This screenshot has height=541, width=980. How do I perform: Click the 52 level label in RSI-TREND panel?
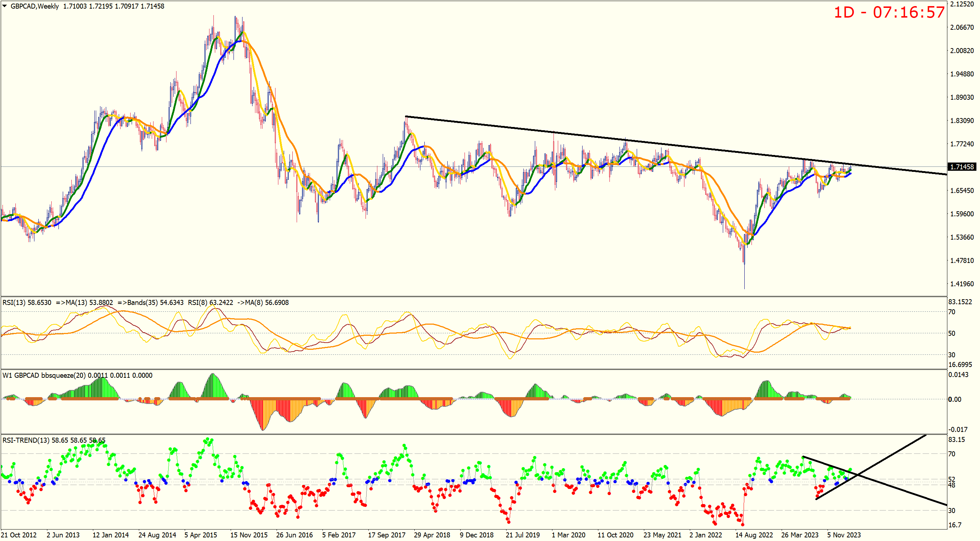point(951,479)
